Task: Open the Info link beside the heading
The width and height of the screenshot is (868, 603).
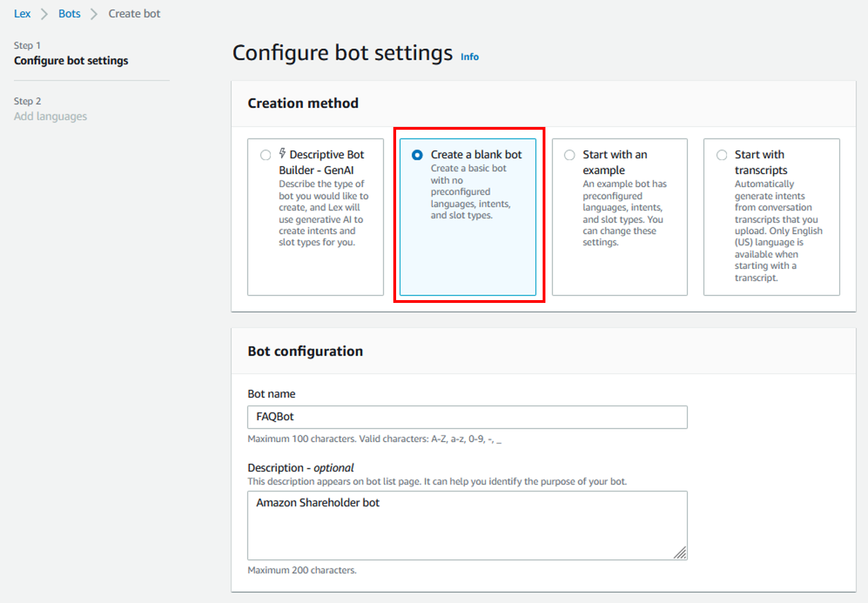Action: point(470,57)
